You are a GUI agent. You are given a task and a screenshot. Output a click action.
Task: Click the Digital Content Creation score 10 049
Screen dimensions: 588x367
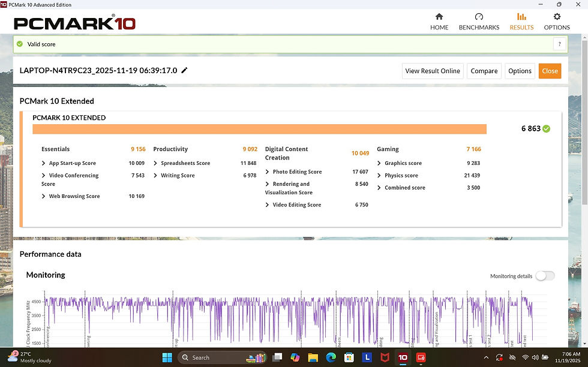360,154
